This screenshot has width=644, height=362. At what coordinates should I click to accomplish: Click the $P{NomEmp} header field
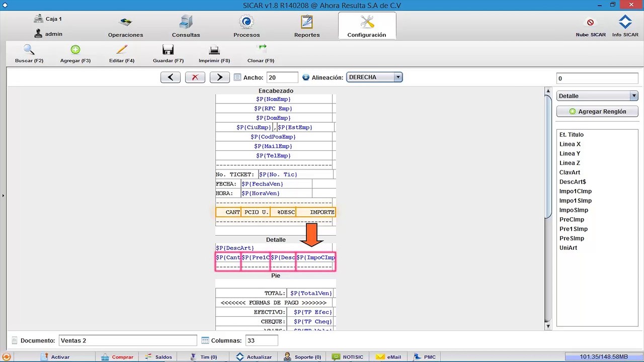[x=274, y=99]
